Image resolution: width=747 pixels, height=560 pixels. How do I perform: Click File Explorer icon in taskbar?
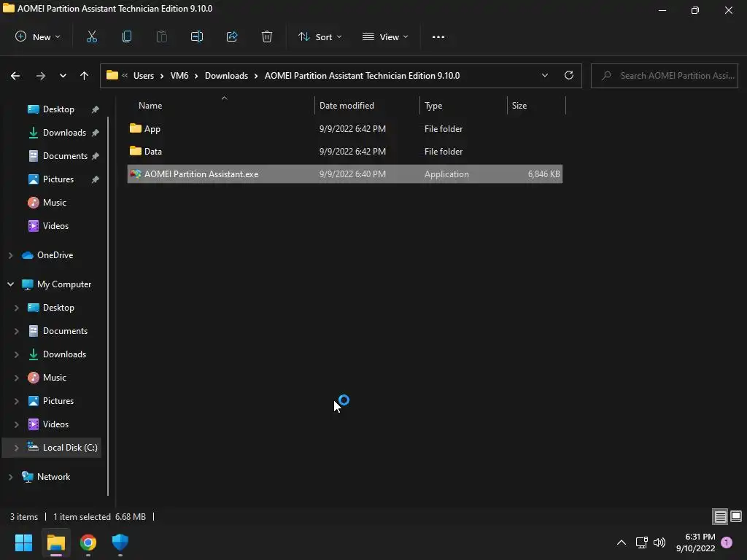[55, 542]
